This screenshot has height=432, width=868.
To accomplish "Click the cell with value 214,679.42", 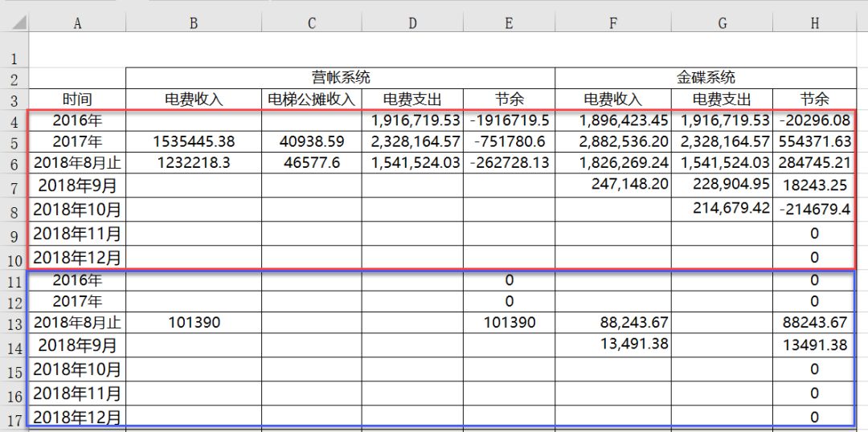I will pos(722,209).
